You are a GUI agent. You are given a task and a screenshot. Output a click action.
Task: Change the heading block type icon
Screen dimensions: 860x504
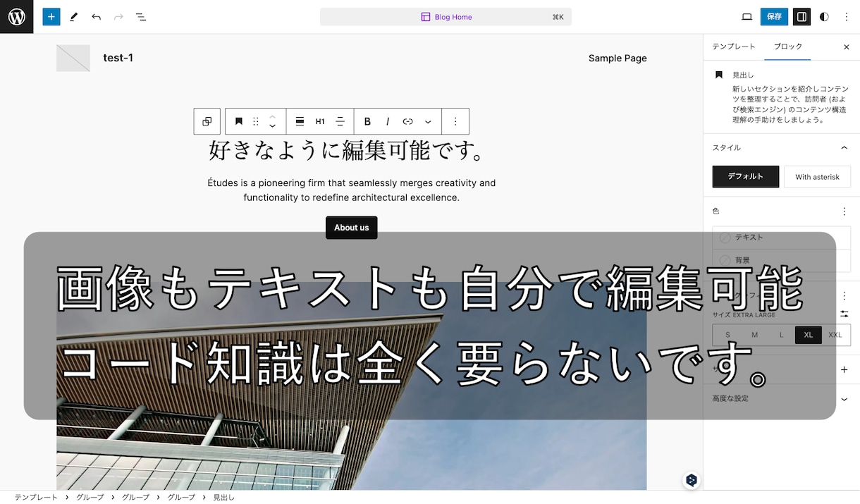(x=239, y=121)
